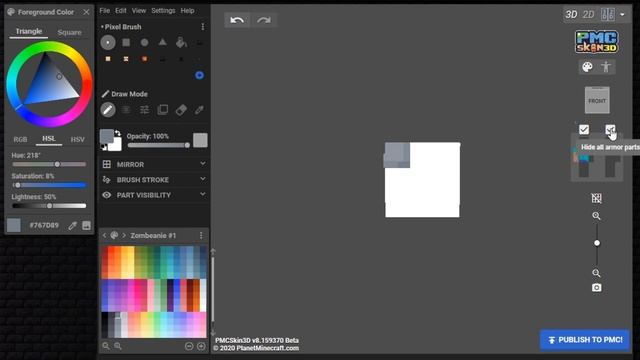The height and width of the screenshot is (360, 640).
Task: Choose the orange glowing brush preset
Action: coord(144,59)
